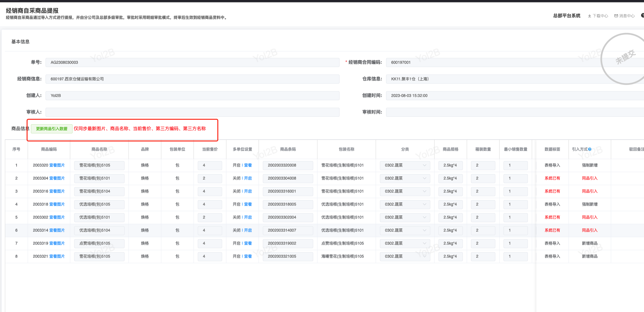This screenshot has height=312, width=644.
Task: Open 查看图片 for product 2003321
Action: (57, 256)
